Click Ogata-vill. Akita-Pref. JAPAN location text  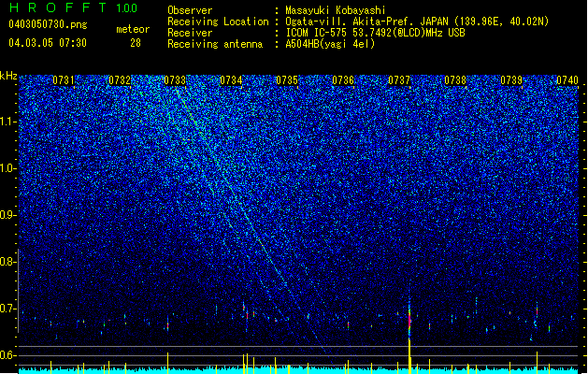click(417, 22)
